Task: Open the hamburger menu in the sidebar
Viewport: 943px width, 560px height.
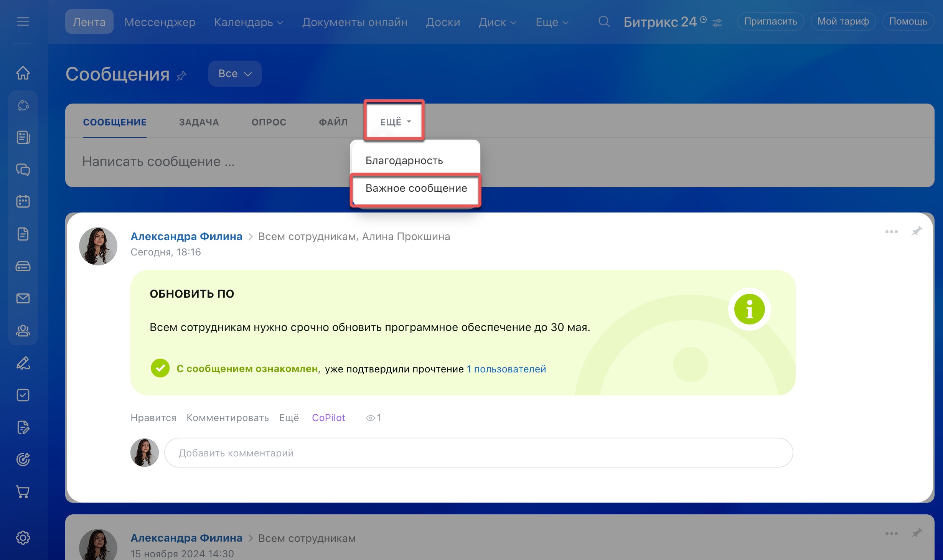Action: [23, 21]
